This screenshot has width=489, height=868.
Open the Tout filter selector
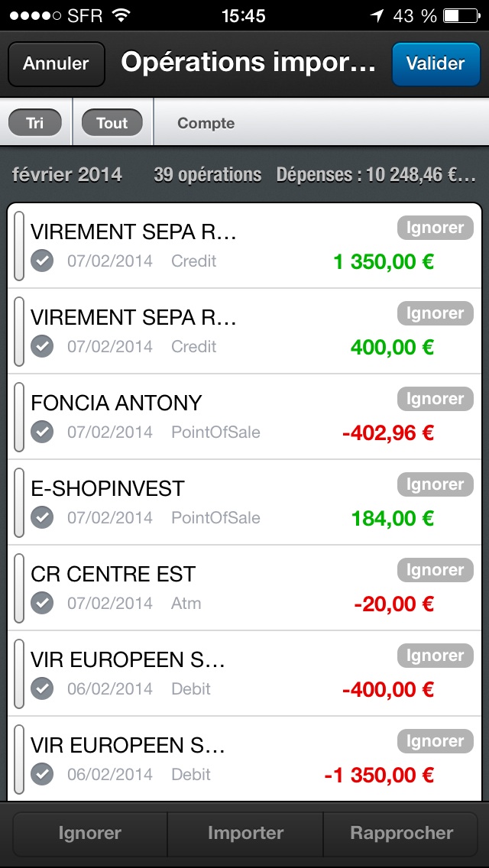click(x=112, y=123)
